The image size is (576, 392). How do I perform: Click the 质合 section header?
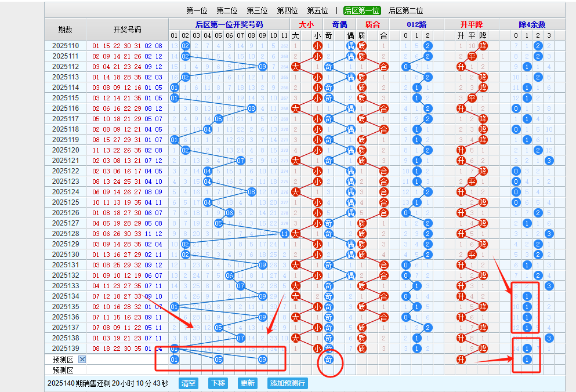372,24
